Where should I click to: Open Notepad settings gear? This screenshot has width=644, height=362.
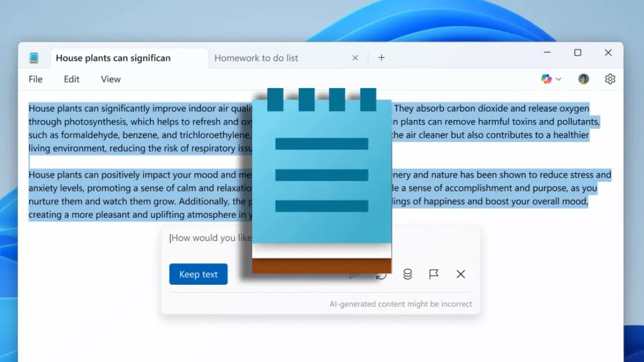click(x=610, y=79)
